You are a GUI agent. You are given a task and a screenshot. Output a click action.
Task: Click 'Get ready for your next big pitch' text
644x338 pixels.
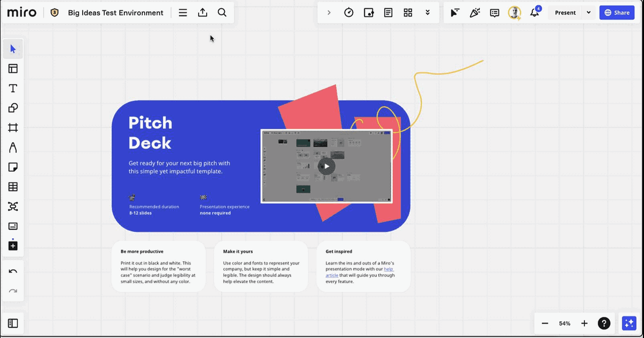tap(179, 167)
